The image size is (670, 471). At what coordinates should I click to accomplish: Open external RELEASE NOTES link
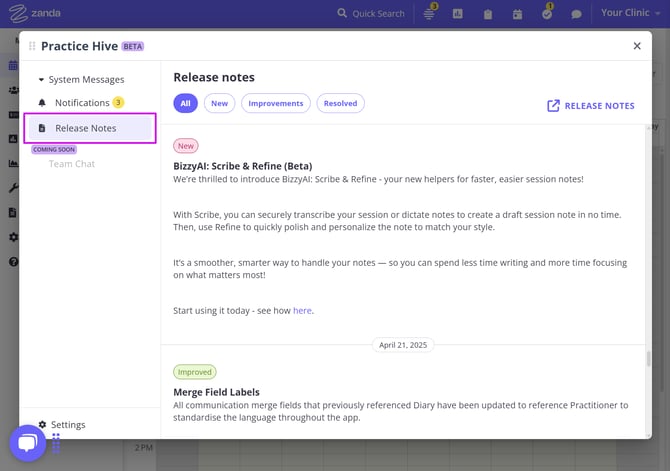590,105
